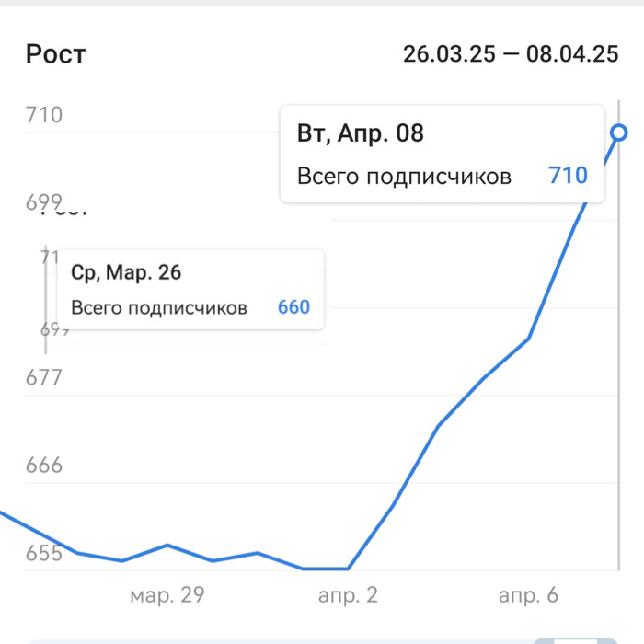
Task: Click the 'мар. 29' x-axis label
Action: (x=167, y=595)
